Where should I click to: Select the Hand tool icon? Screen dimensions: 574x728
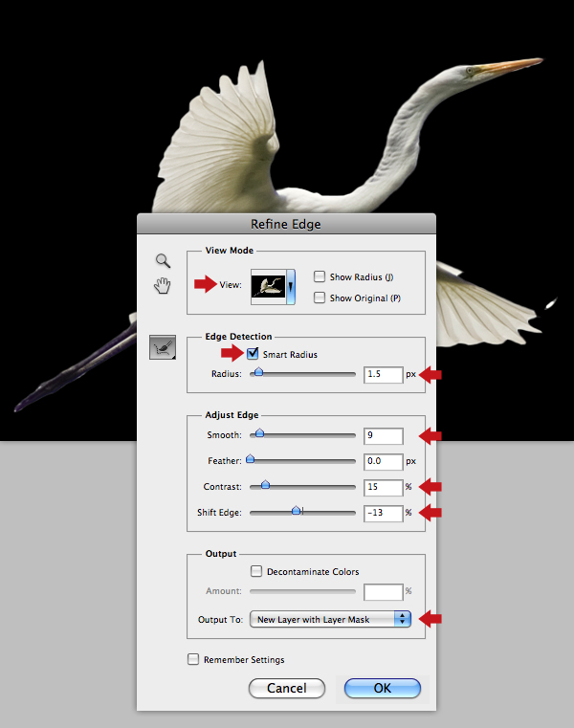[162, 285]
